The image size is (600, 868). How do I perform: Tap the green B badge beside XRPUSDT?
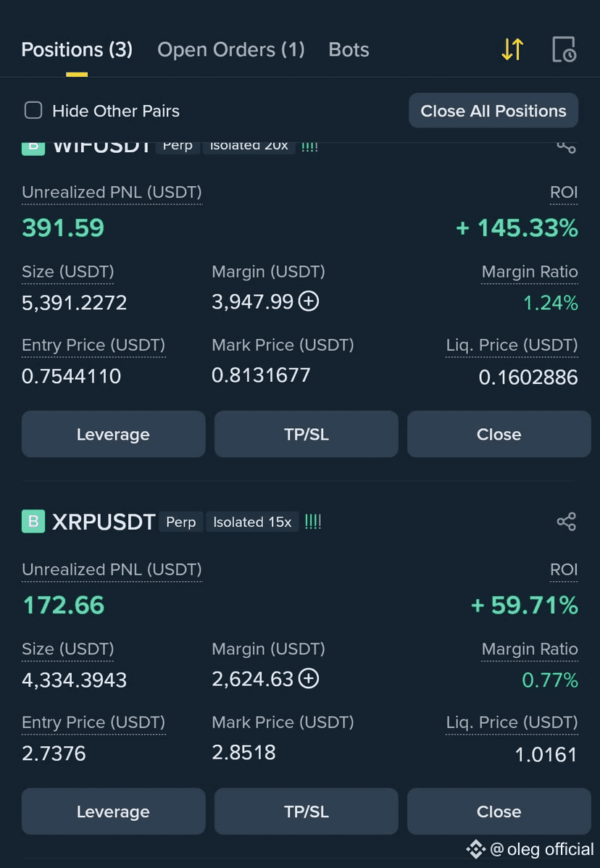(x=33, y=522)
